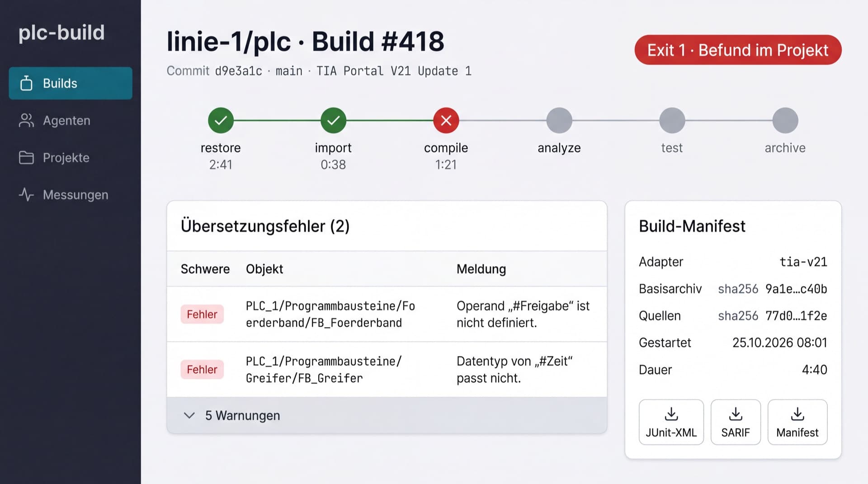Download the JUnit-XML report
The height and width of the screenshot is (484, 868).
pyautogui.click(x=671, y=422)
